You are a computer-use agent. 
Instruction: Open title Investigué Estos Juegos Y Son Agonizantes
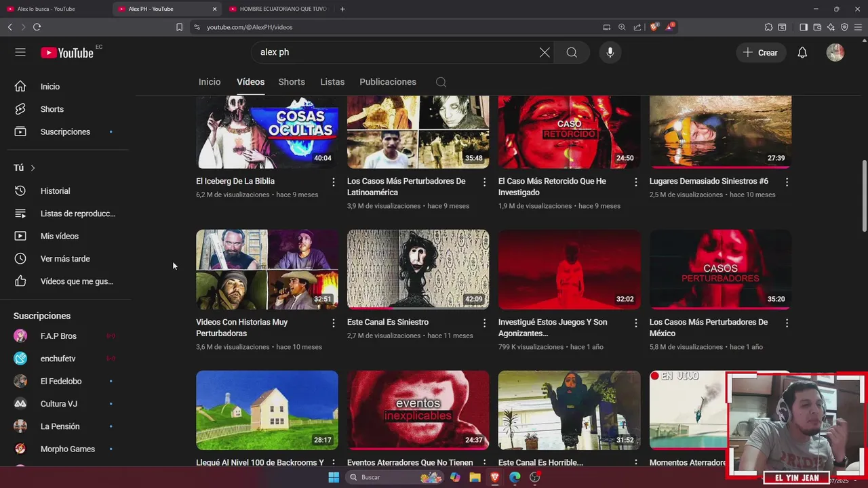coord(553,328)
